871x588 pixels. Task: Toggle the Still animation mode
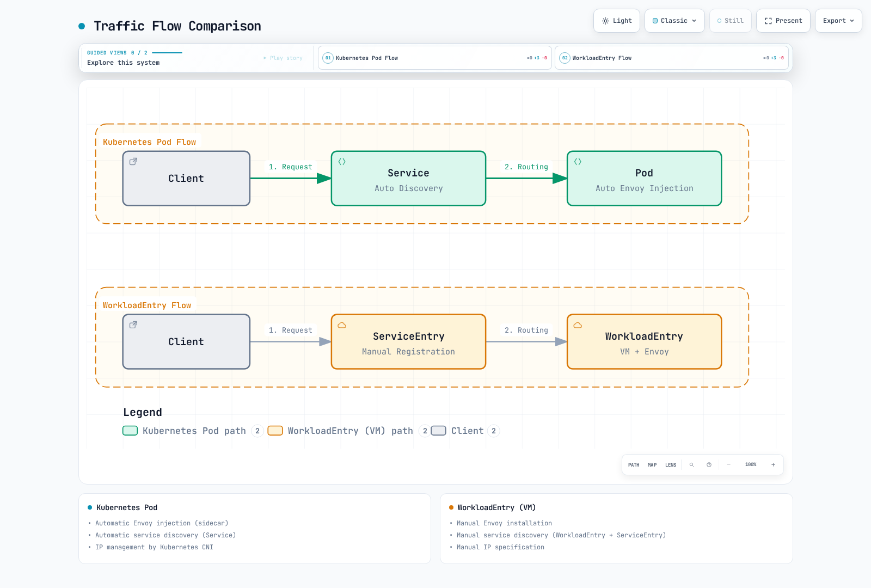730,21
